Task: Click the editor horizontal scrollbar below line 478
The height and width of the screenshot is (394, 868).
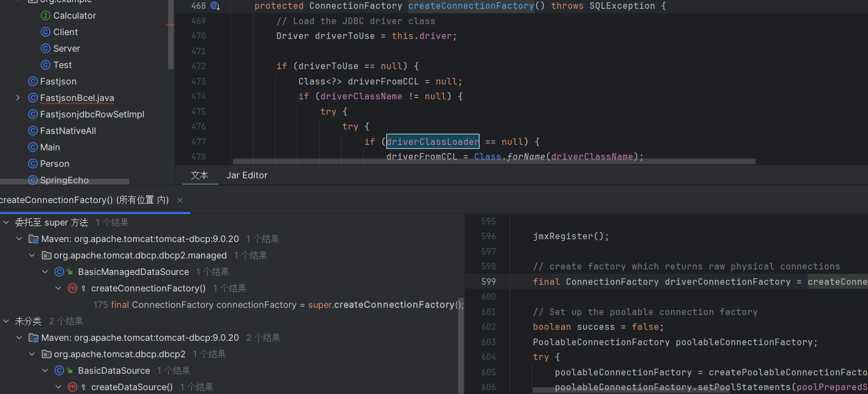Action: tap(493, 161)
